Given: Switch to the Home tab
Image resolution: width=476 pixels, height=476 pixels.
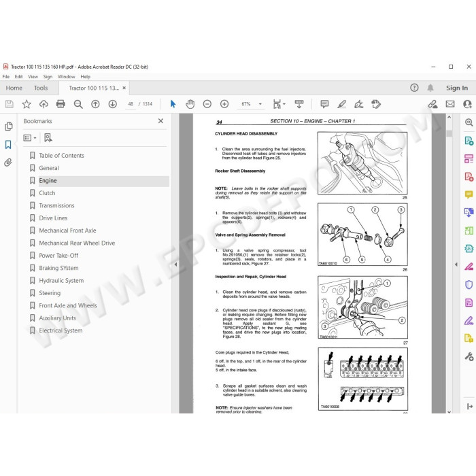Looking at the screenshot, I should (14, 88).
